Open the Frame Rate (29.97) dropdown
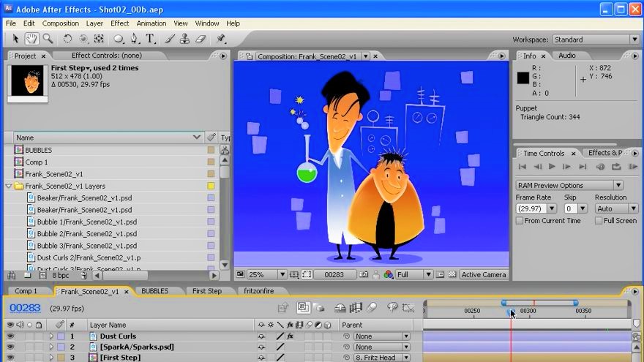Viewport: 644px width, 362px height. click(x=536, y=208)
